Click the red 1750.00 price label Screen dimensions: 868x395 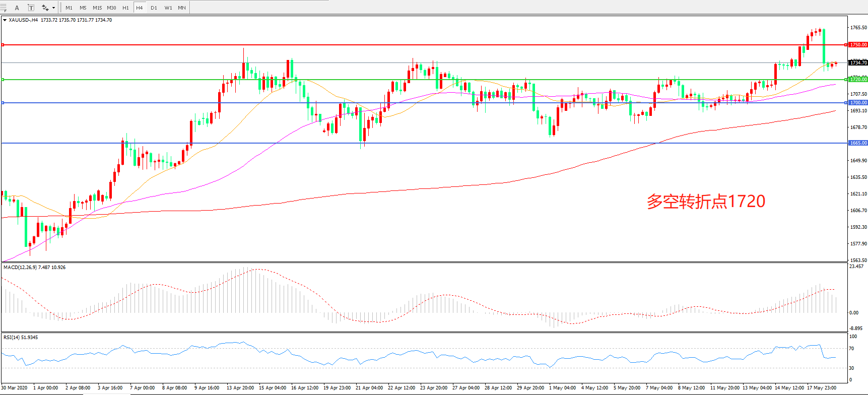click(x=858, y=45)
